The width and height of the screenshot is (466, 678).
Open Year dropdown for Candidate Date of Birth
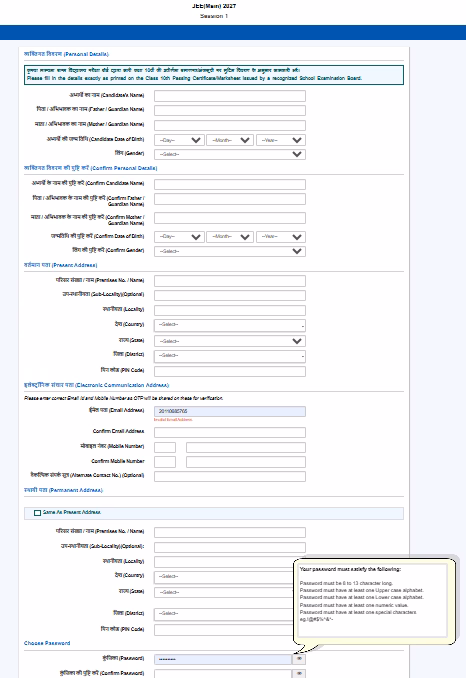pyautogui.click(x=281, y=140)
